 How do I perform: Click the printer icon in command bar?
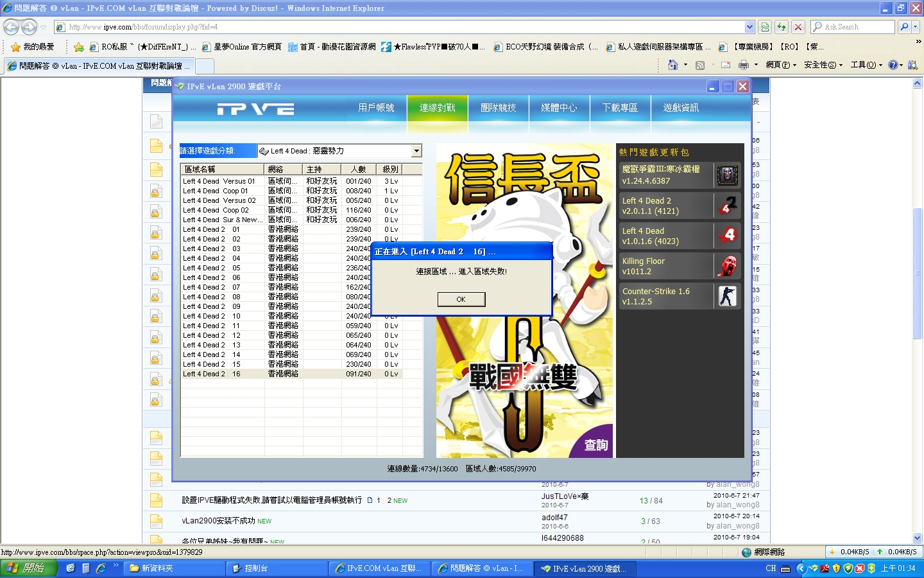coord(743,65)
